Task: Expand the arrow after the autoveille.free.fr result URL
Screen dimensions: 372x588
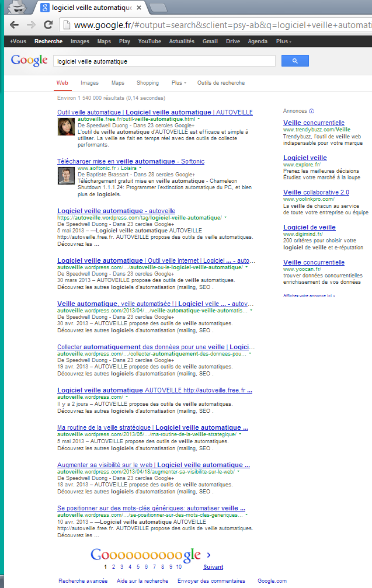Action: (199, 119)
